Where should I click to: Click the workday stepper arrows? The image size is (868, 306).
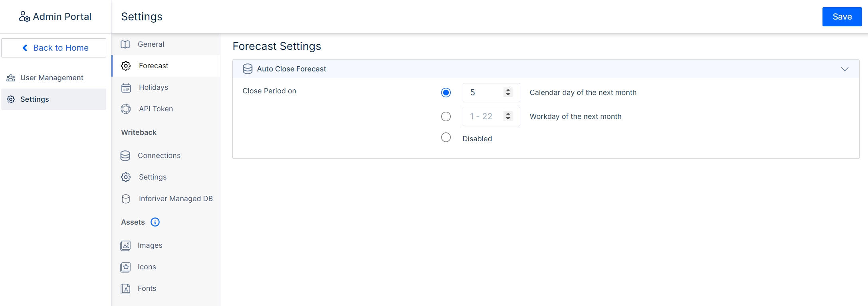click(x=508, y=116)
